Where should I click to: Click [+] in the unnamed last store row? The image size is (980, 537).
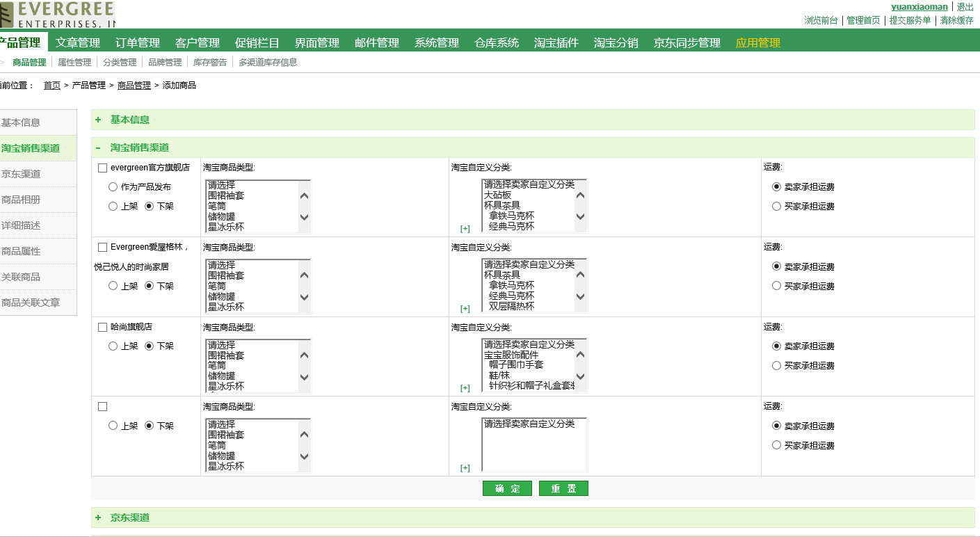click(465, 468)
